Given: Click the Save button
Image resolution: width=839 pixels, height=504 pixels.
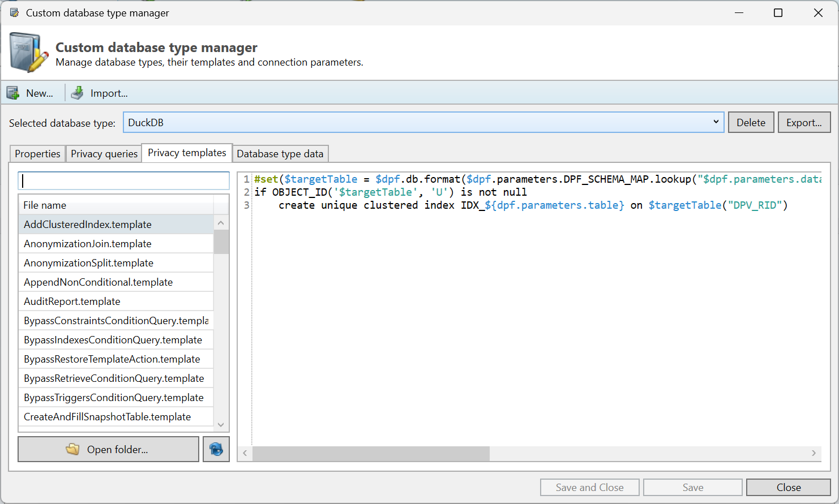Looking at the screenshot, I should 692,487.
